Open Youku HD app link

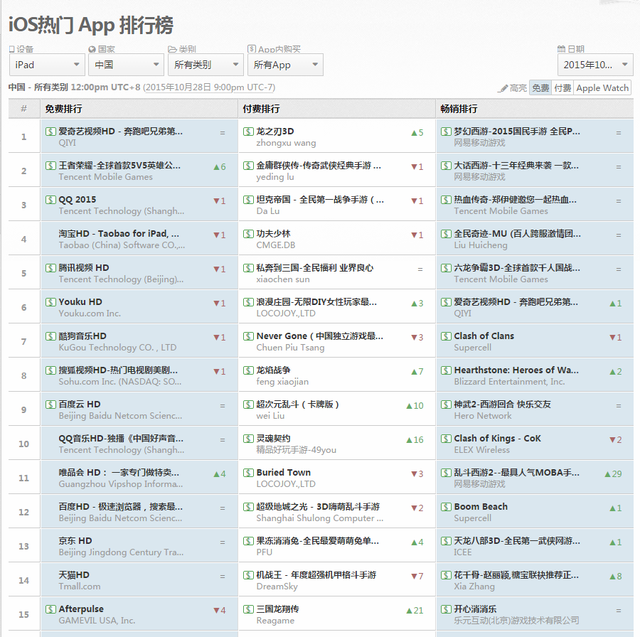[x=80, y=302]
